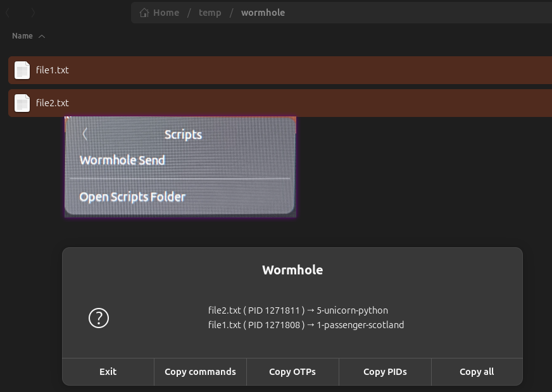The image size is (552, 392).
Task: Click the wormhole breadcrumb segment
Action: [263, 12]
